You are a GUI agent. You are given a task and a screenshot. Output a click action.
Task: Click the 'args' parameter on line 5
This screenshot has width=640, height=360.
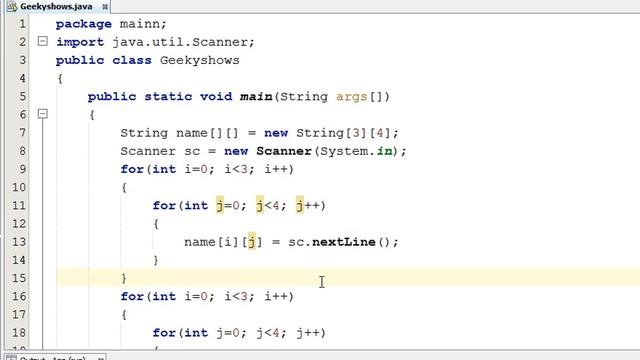coord(351,97)
